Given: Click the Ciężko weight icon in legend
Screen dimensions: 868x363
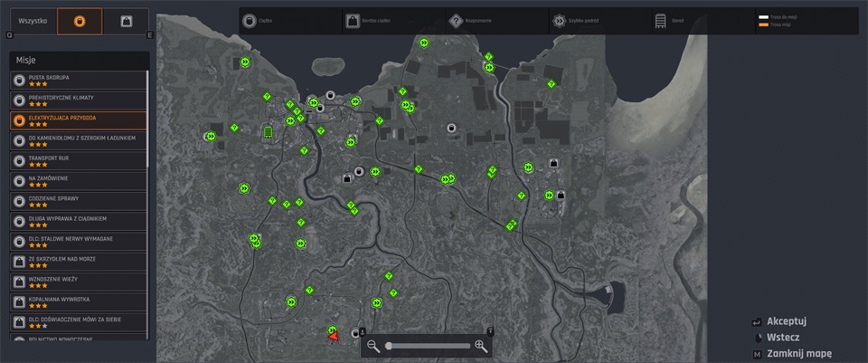Looking at the screenshot, I should 250,21.
